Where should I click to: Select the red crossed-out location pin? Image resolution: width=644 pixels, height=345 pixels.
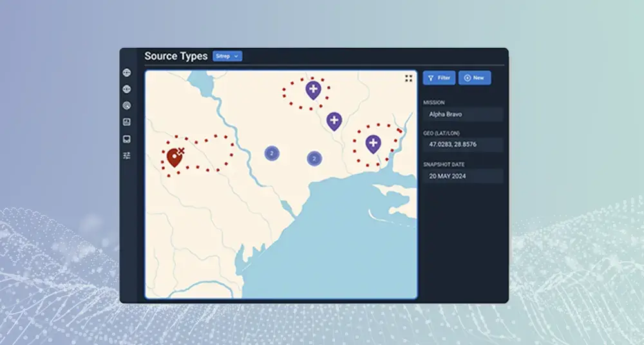(x=175, y=156)
